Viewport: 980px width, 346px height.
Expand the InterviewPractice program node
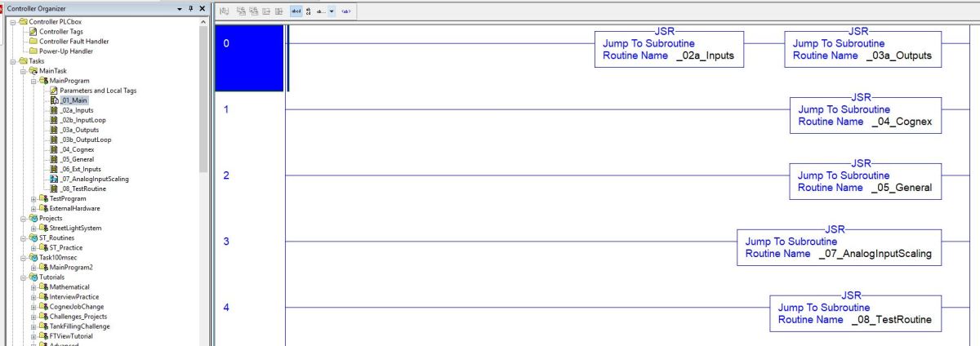point(33,296)
